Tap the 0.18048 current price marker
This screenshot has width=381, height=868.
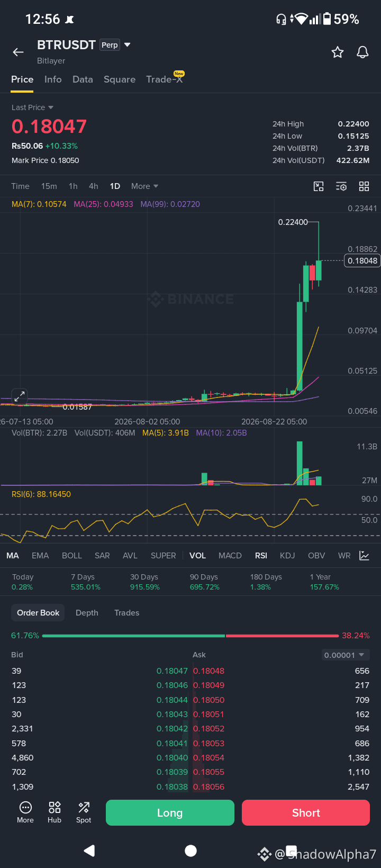coord(362,260)
